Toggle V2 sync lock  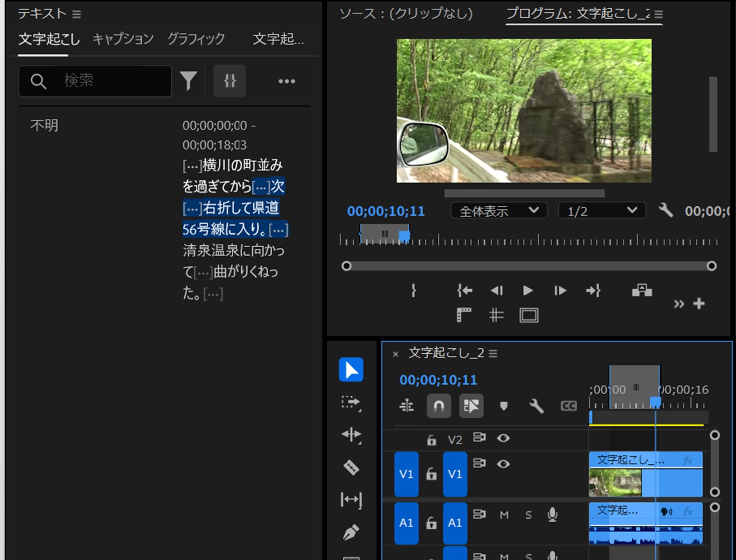point(479,437)
